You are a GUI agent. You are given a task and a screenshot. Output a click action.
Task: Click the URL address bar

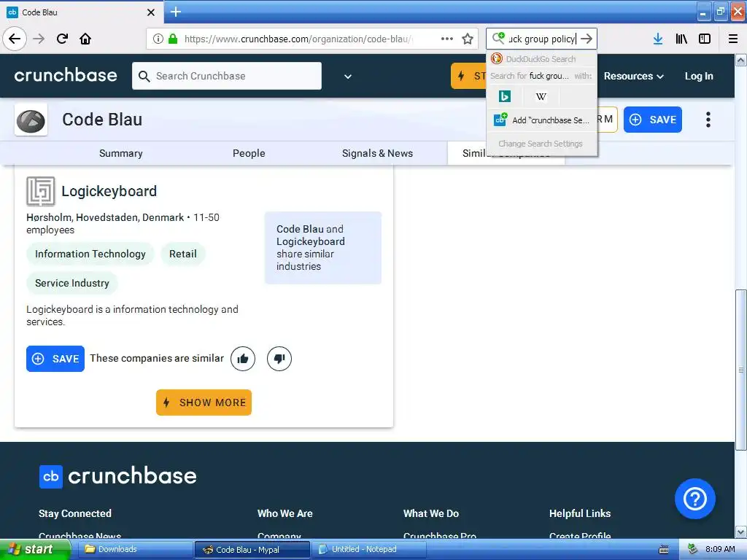(x=300, y=39)
